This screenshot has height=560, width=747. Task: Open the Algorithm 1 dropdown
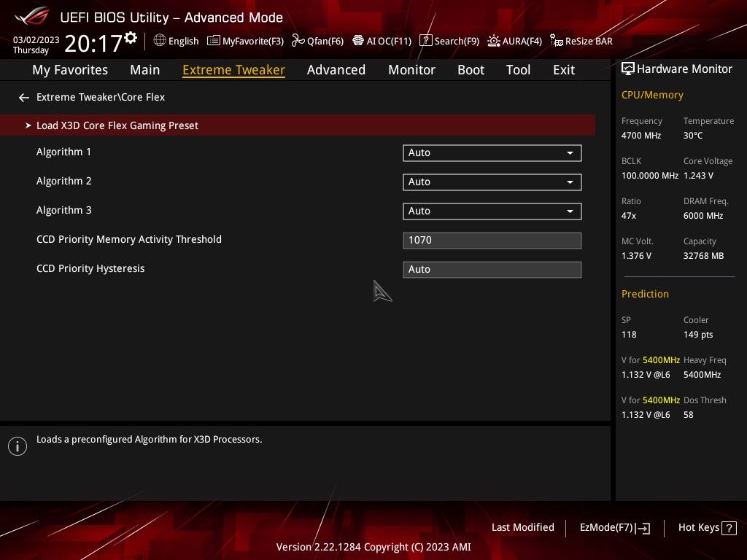(x=492, y=153)
